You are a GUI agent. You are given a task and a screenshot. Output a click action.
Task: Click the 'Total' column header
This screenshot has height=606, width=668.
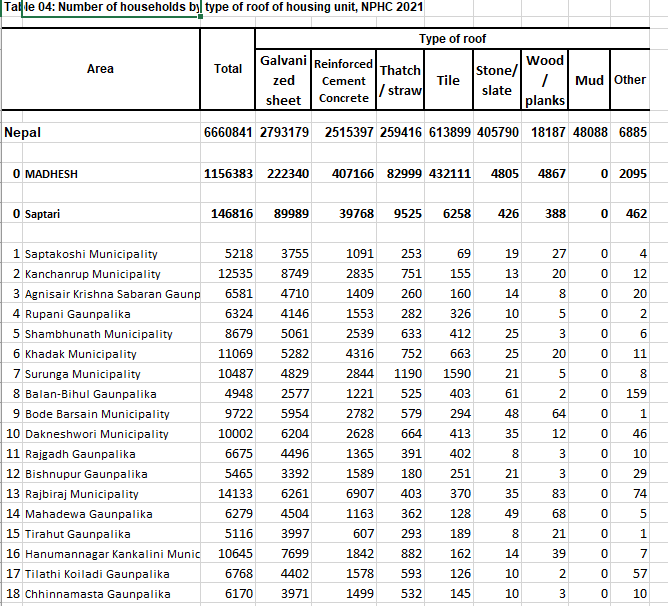tap(227, 69)
